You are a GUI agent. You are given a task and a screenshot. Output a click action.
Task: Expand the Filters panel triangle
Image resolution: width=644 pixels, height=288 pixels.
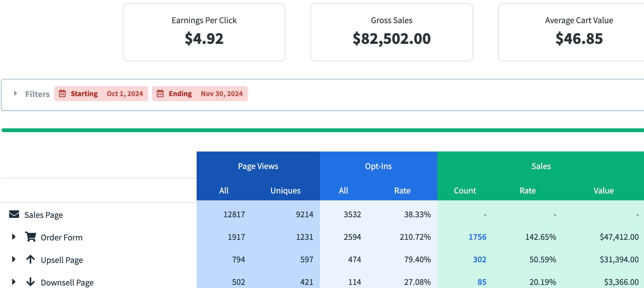point(15,94)
